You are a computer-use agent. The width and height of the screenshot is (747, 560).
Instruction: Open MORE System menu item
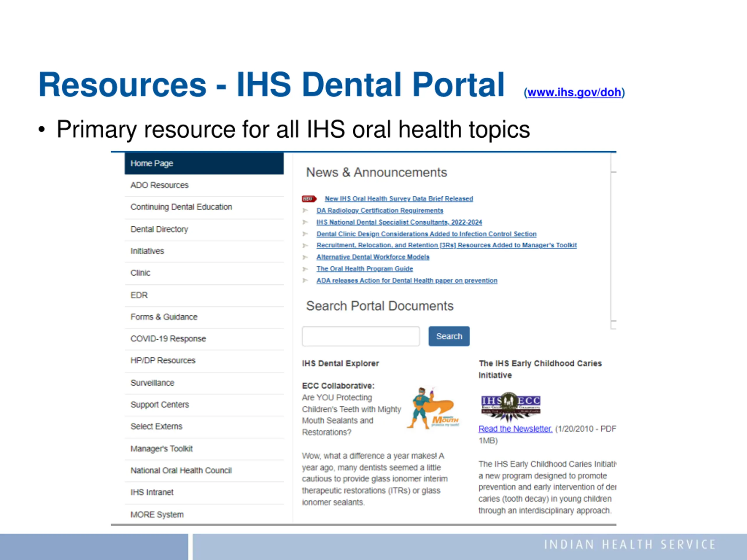pos(204,515)
